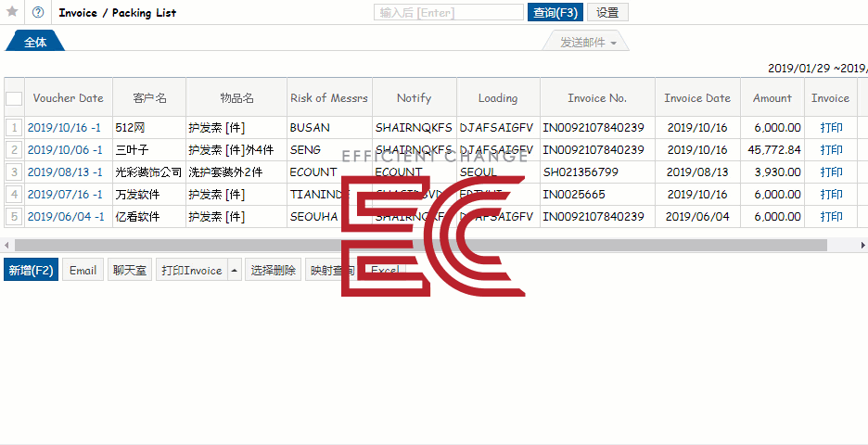Click invoice date 2019/08/13 cell

tap(697, 172)
